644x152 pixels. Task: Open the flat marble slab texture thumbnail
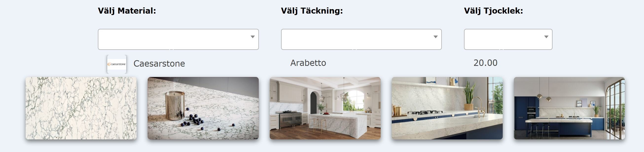coord(81,108)
